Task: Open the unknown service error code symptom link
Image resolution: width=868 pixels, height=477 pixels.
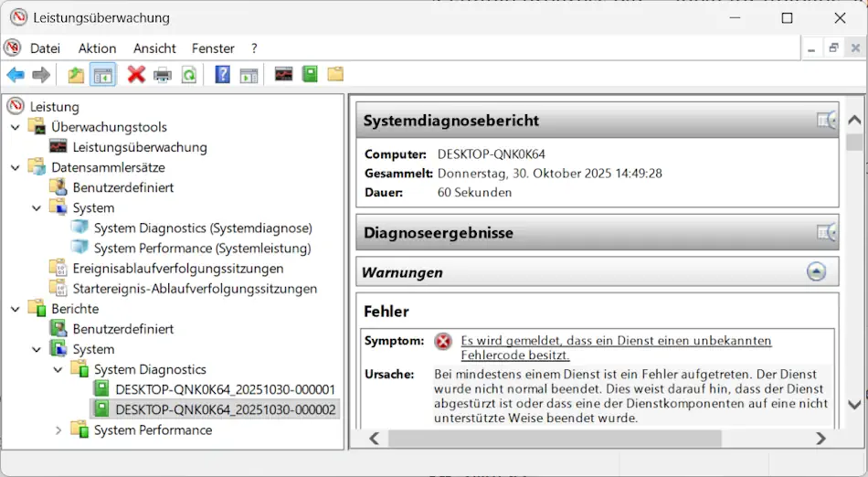Action: (616, 347)
